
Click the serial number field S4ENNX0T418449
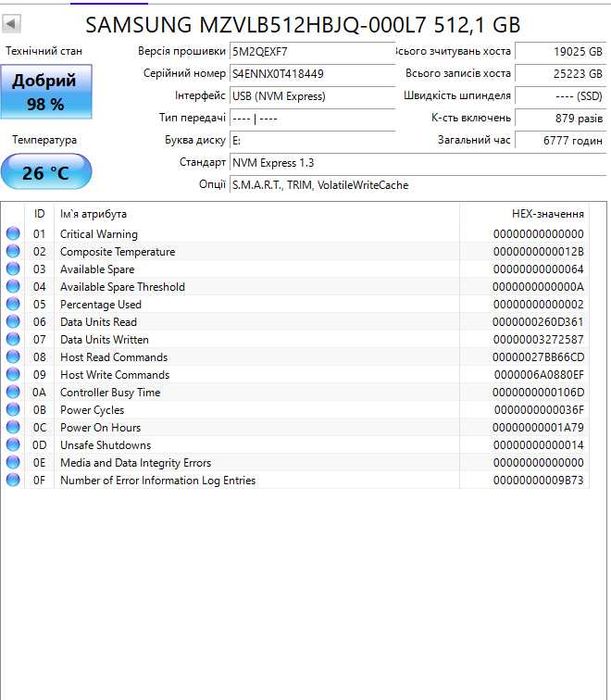coord(312,74)
